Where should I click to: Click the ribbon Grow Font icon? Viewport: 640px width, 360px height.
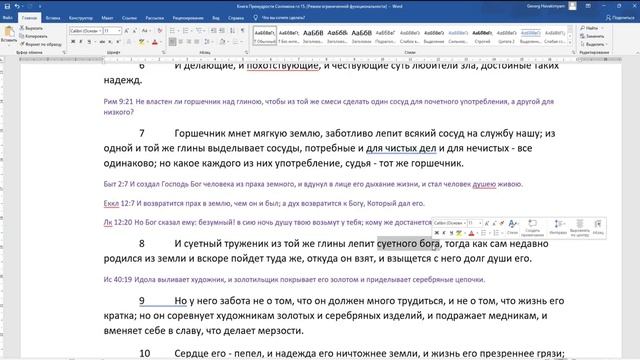(x=127, y=31)
